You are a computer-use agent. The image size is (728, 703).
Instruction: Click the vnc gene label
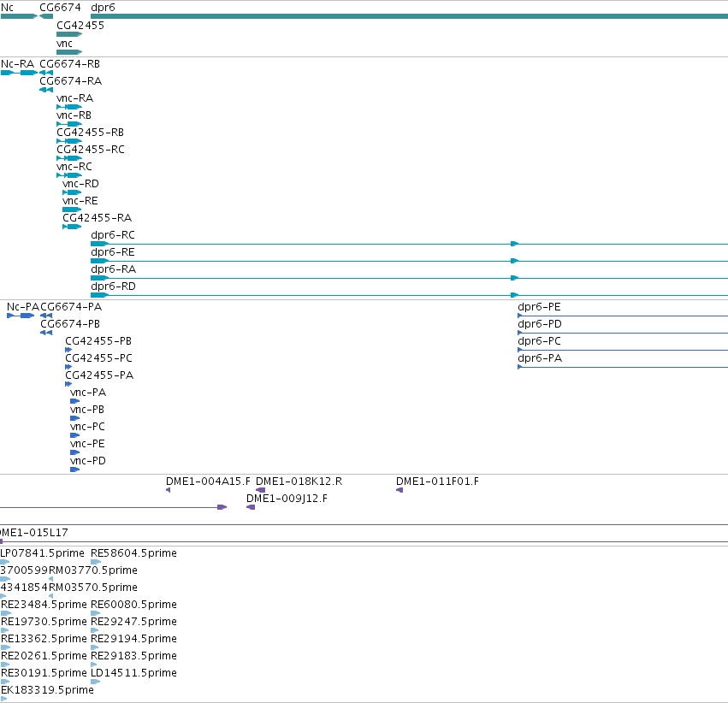64,44
